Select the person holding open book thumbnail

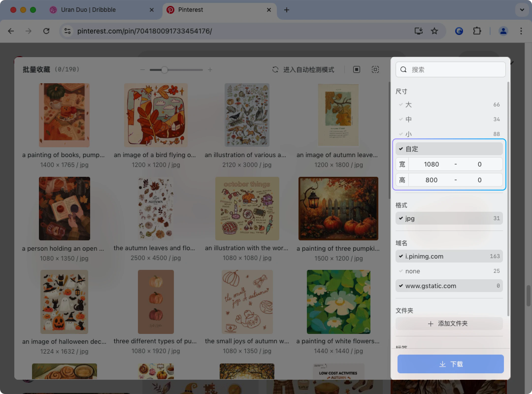[x=64, y=209]
